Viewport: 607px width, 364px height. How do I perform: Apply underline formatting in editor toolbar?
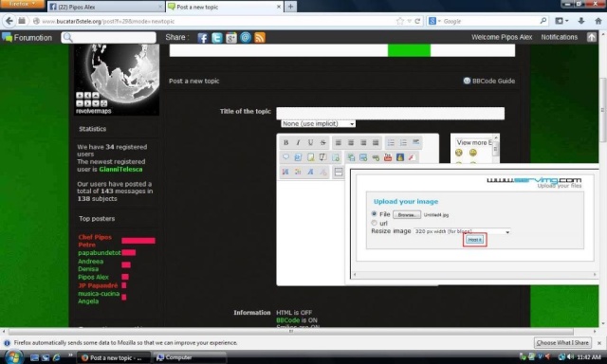point(310,143)
